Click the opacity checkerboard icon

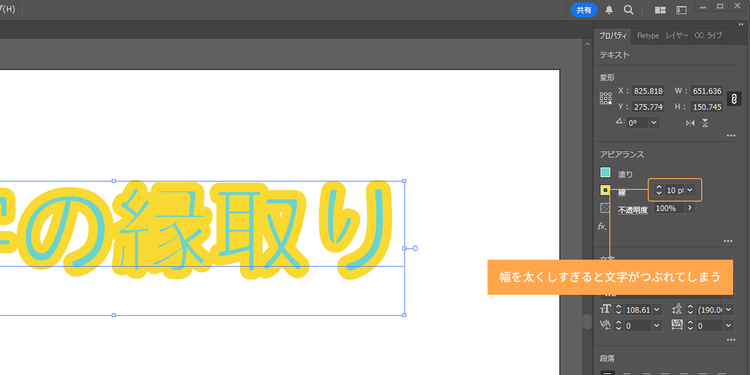[x=606, y=209]
